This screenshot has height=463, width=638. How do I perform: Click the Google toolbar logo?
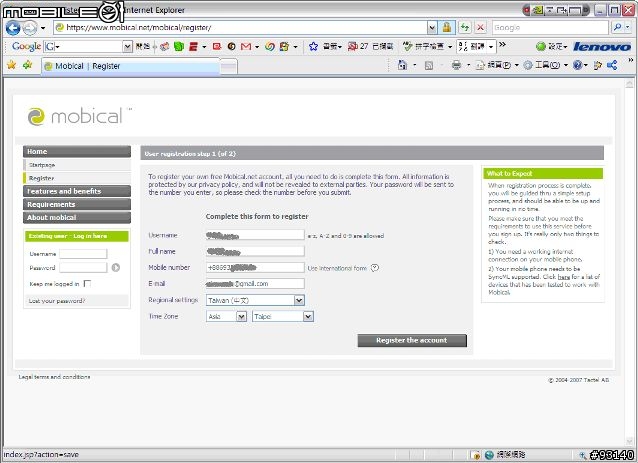pos(26,46)
